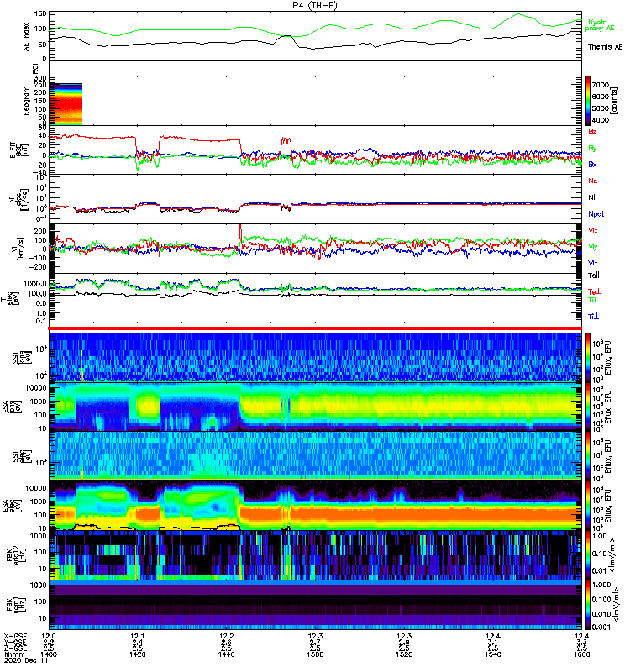
Task: Select the black "Tell" legend label
Action: tap(594, 276)
